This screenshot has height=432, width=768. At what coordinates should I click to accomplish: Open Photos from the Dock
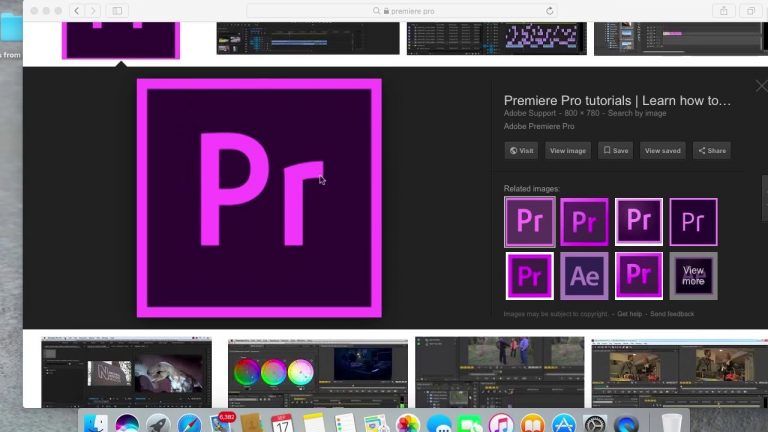click(408, 423)
